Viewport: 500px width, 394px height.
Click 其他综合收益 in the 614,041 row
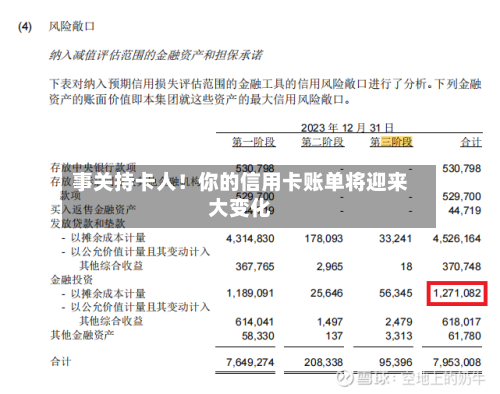coord(111,321)
